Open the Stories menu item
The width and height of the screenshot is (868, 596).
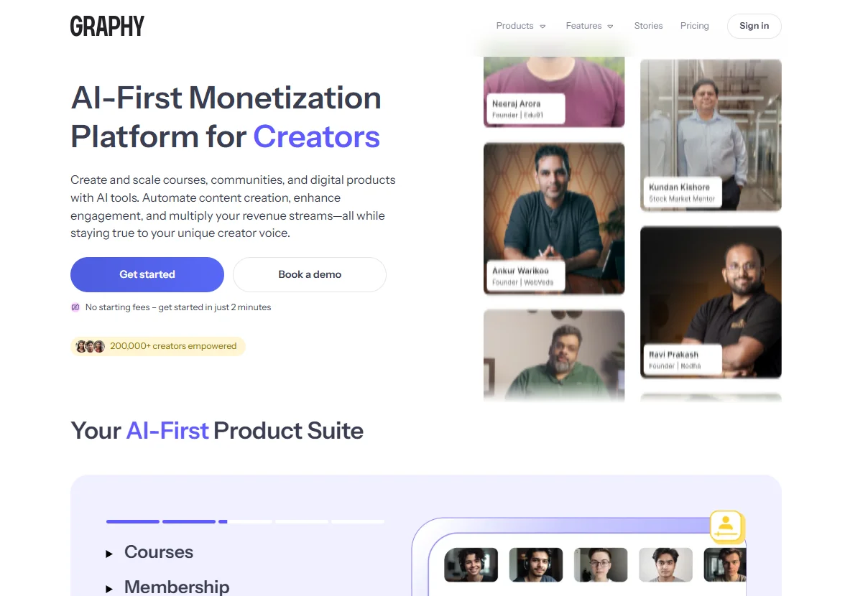[648, 26]
